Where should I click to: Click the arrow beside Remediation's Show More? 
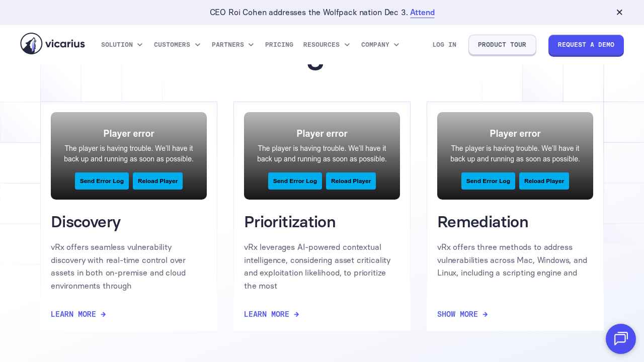coord(485,314)
